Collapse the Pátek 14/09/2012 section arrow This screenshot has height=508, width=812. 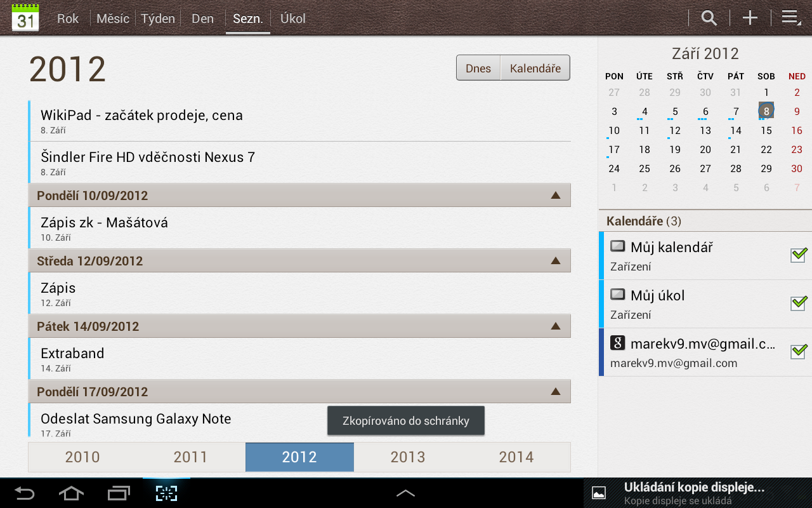556,326
